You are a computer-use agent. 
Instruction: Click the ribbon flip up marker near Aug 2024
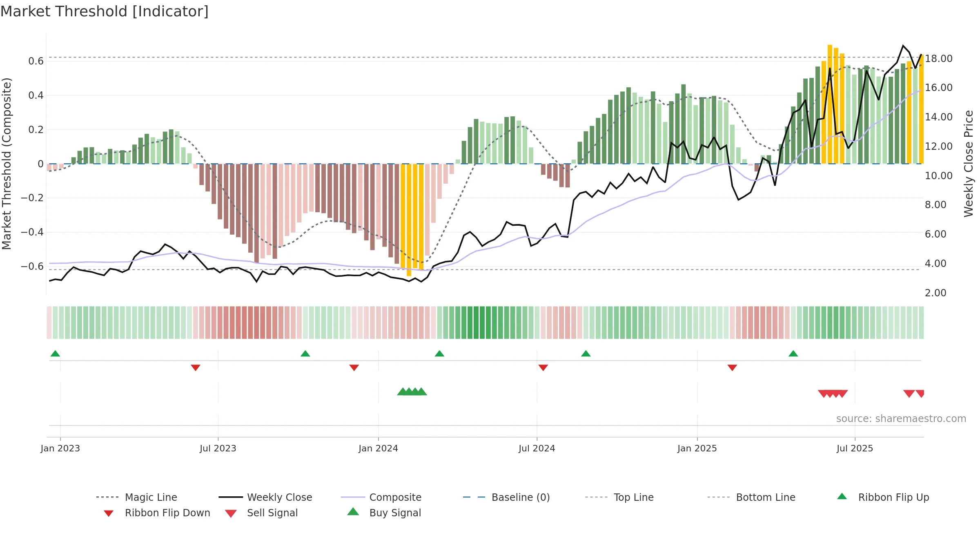(x=586, y=353)
